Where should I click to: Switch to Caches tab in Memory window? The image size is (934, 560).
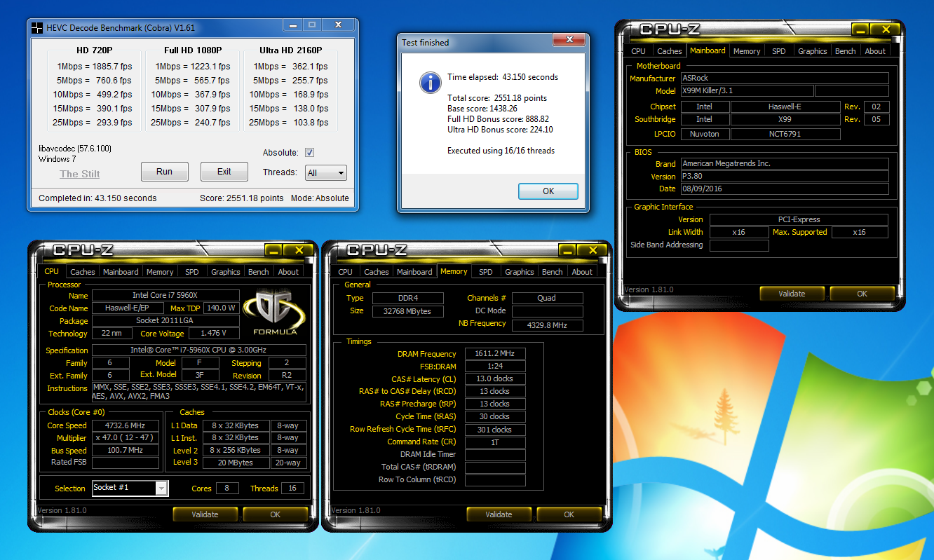[377, 272]
